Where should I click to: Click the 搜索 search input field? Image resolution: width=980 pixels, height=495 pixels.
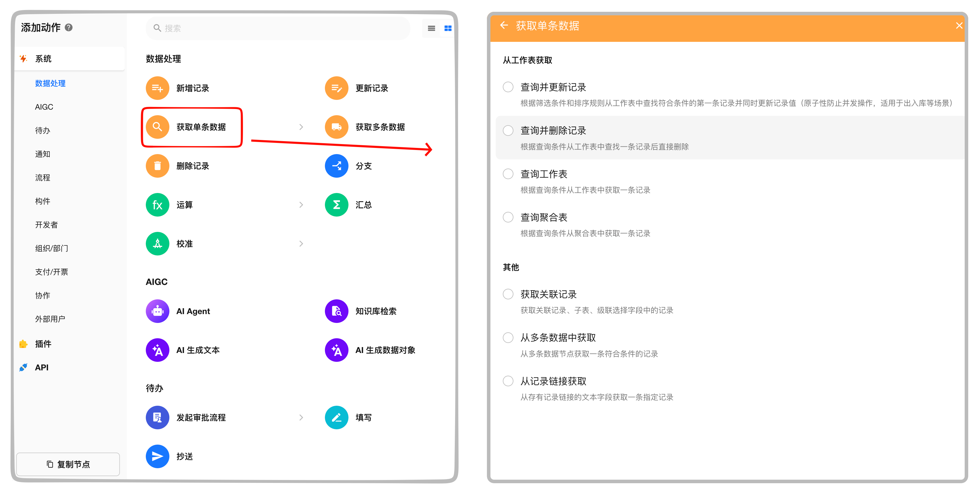point(278,28)
